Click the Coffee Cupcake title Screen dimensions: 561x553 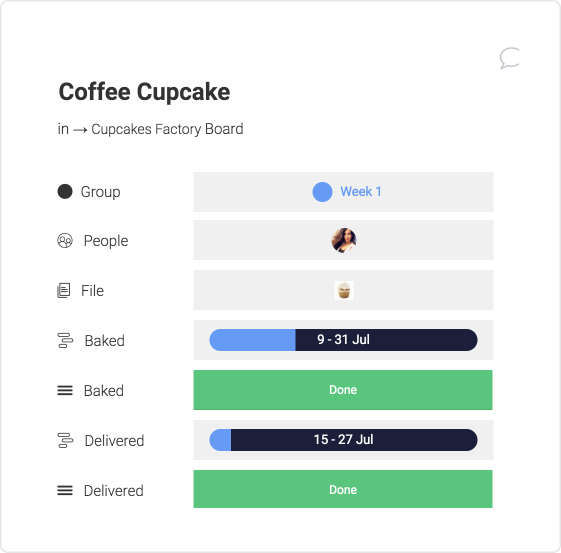pyautogui.click(x=144, y=92)
